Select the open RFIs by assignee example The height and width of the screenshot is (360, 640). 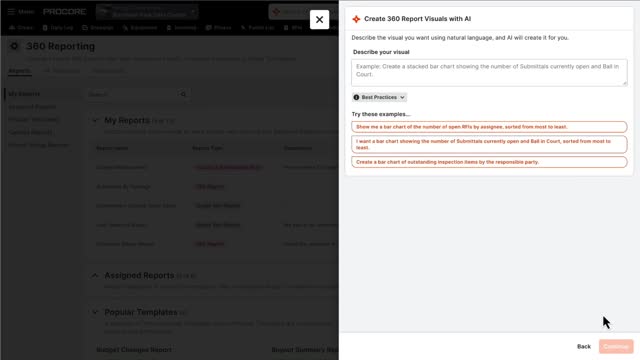coord(489,127)
